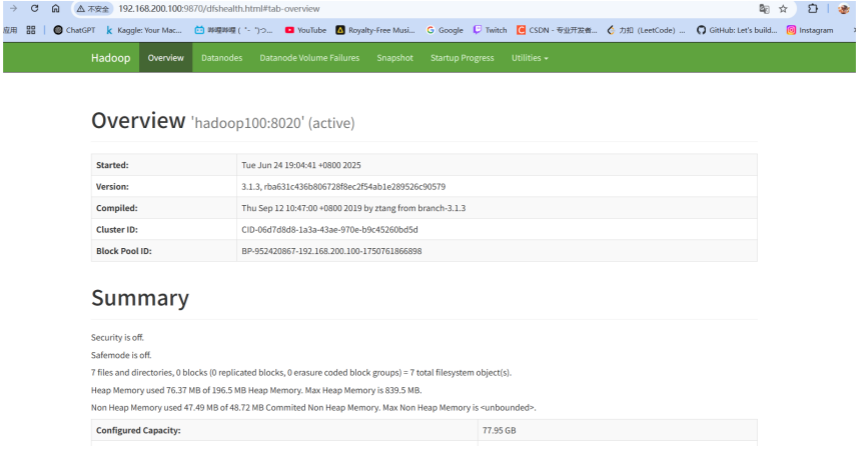Click the Hadoop brand link

(111, 58)
